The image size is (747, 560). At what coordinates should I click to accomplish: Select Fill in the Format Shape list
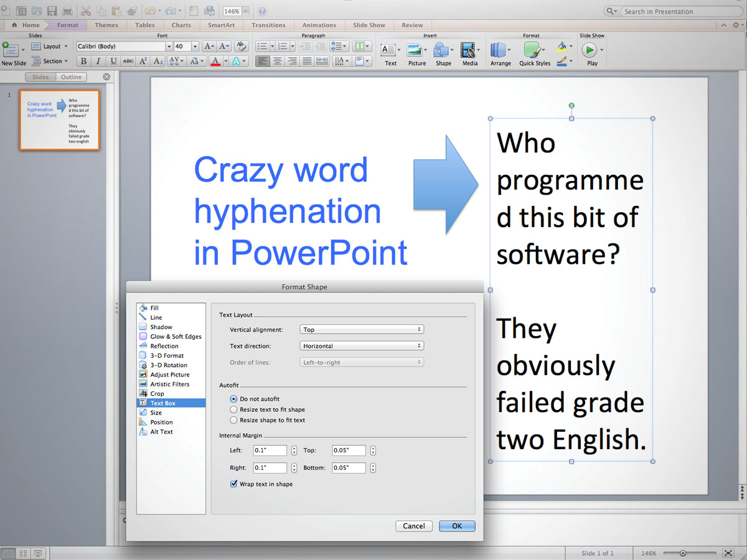coord(171,308)
